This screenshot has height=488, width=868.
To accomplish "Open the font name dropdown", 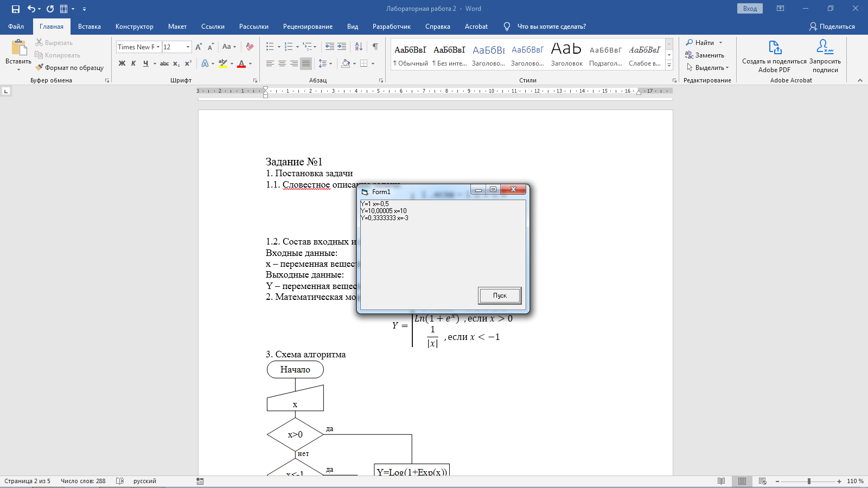I will tap(158, 47).
